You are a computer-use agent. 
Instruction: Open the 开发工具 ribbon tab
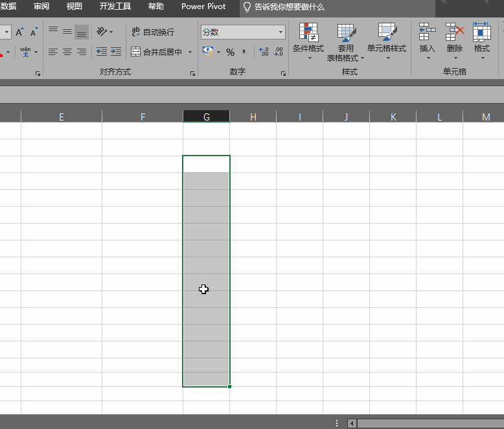pos(115,6)
